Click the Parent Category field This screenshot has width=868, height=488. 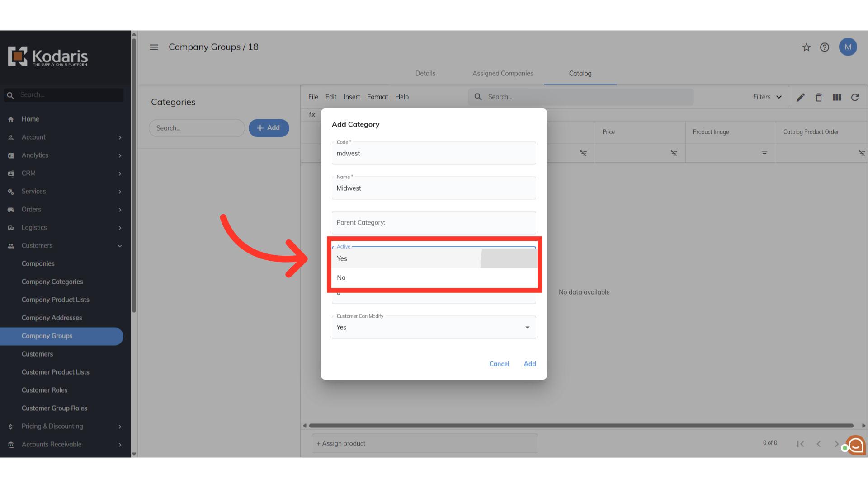point(434,223)
